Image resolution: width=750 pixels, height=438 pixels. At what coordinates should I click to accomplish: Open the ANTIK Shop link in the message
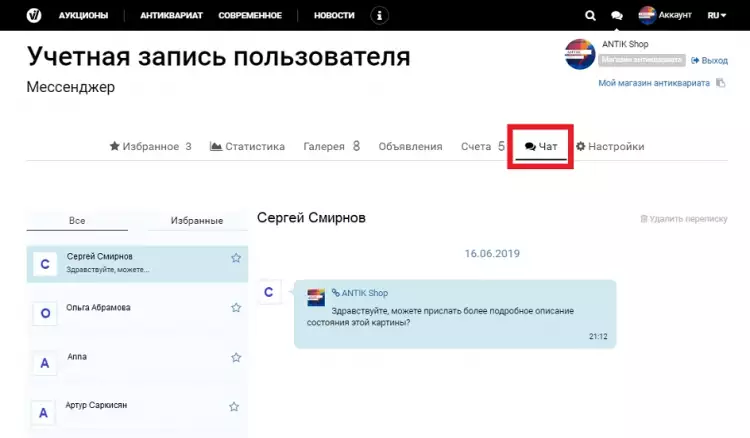point(360,293)
